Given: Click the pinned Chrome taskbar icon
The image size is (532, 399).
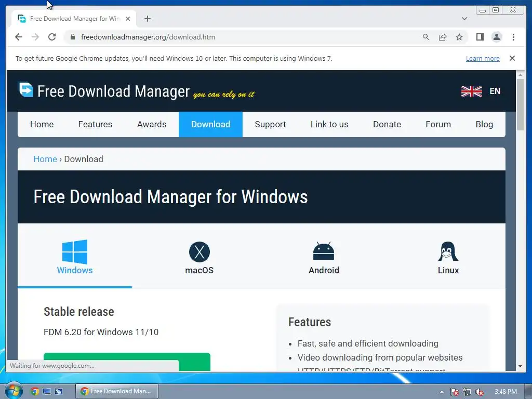Looking at the screenshot, I should point(35,391).
